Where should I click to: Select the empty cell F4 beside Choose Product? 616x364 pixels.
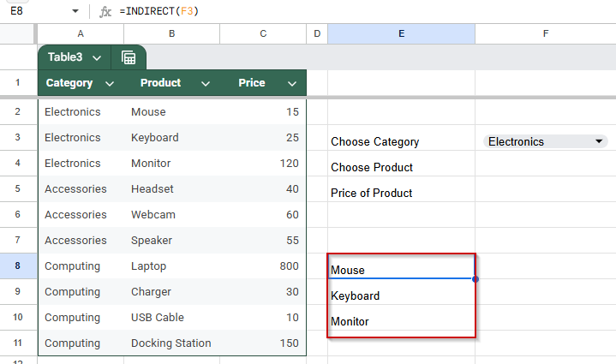pos(546,164)
